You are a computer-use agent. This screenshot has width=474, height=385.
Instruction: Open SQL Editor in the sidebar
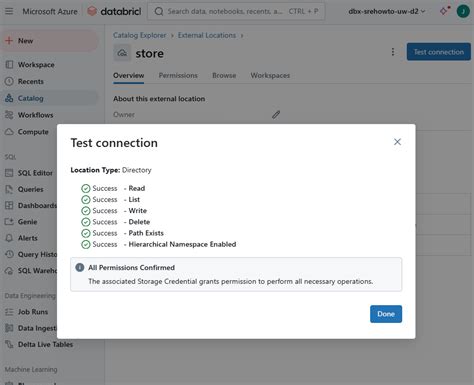point(35,173)
